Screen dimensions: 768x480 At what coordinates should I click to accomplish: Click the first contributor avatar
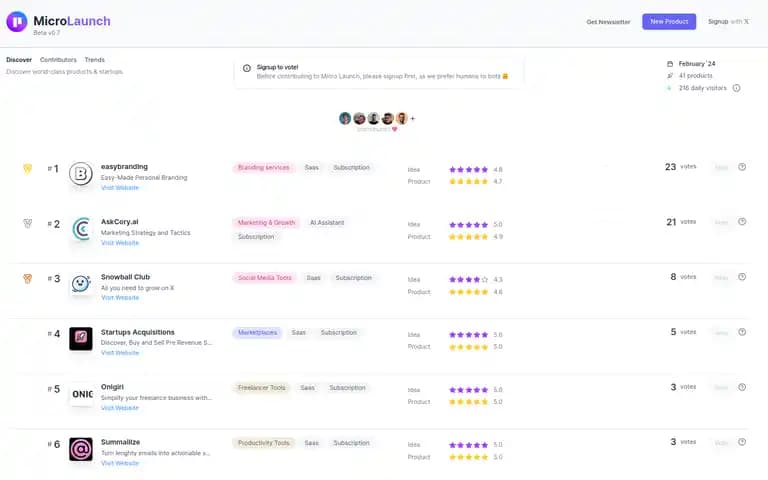tap(345, 119)
